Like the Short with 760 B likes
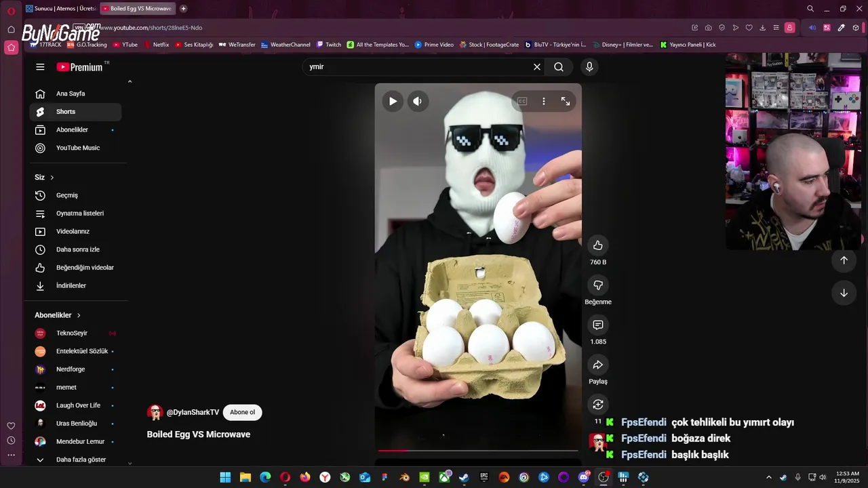868x488 pixels. point(598,245)
